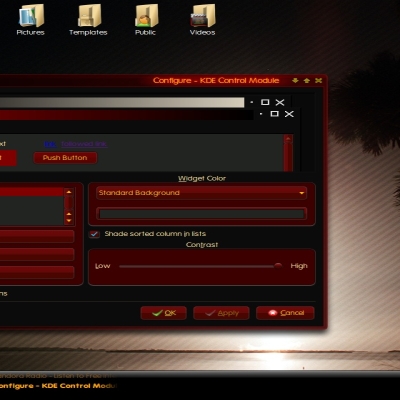Viewport: 400px width, 400px height.
Task: Click the up-arrow icon in dialog titlebar
Action: point(307,80)
